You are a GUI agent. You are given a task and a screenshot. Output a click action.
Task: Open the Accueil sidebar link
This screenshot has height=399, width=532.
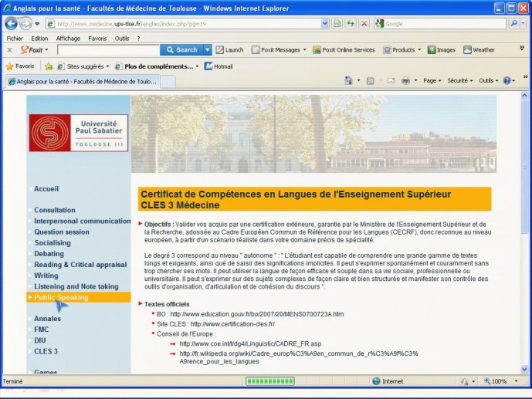(x=46, y=189)
